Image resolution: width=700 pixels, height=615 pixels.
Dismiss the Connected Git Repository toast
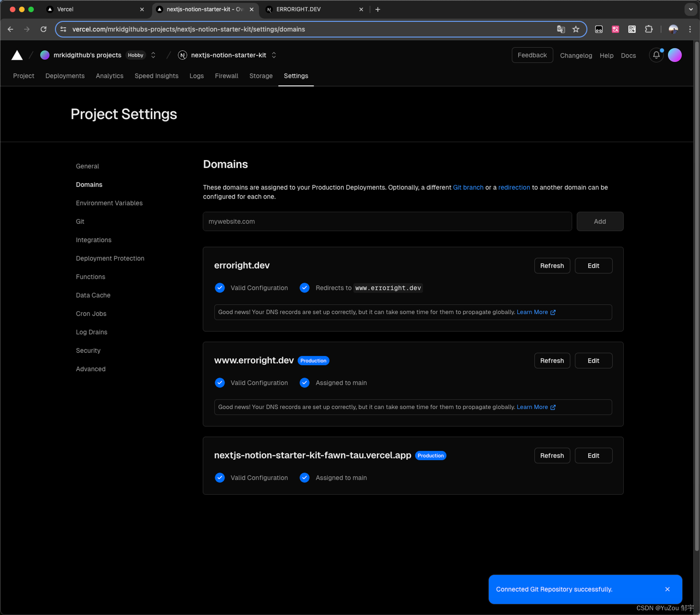pos(667,589)
